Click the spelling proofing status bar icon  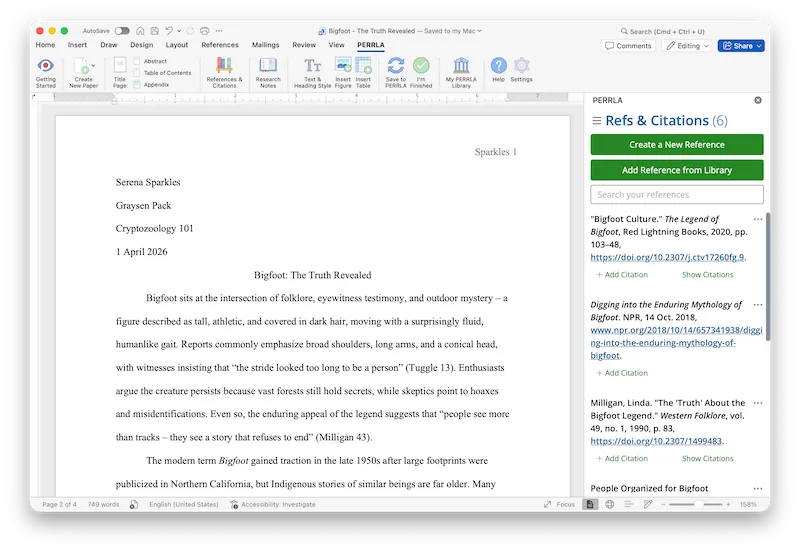click(x=133, y=504)
